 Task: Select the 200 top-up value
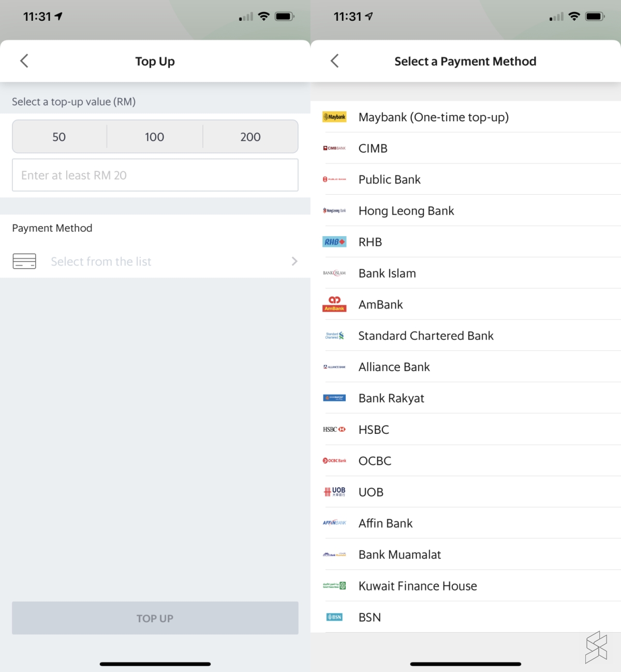pos(250,137)
